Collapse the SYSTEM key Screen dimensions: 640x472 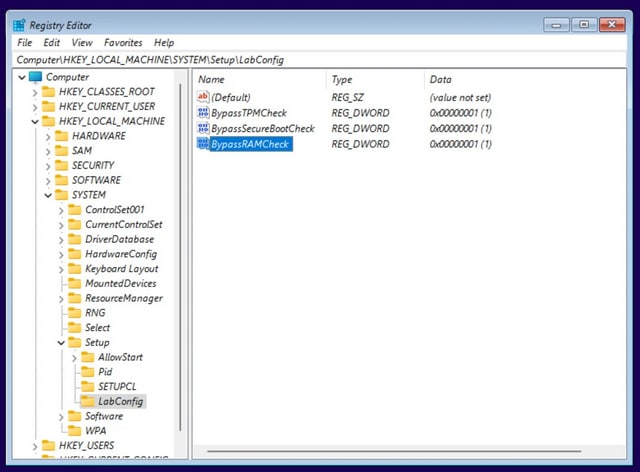click(x=48, y=195)
